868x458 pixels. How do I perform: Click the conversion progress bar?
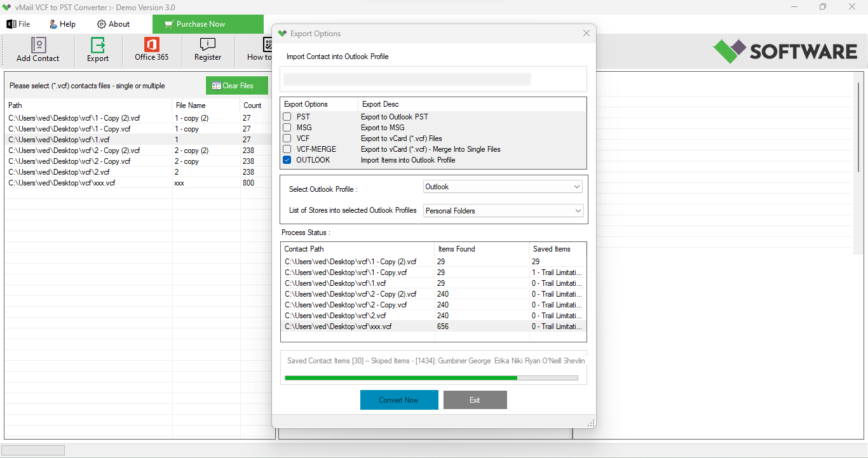click(x=431, y=378)
